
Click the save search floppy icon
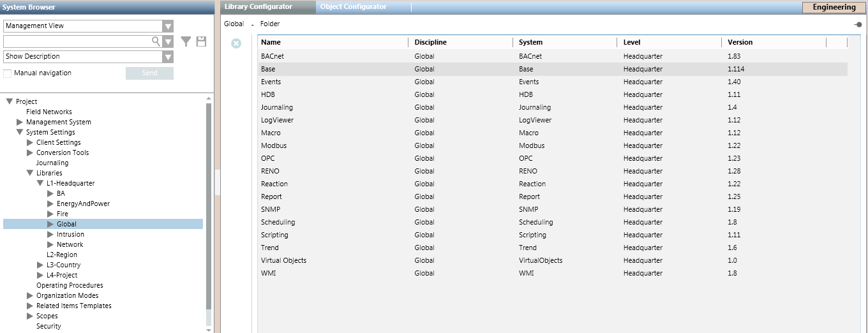coord(201,41)
